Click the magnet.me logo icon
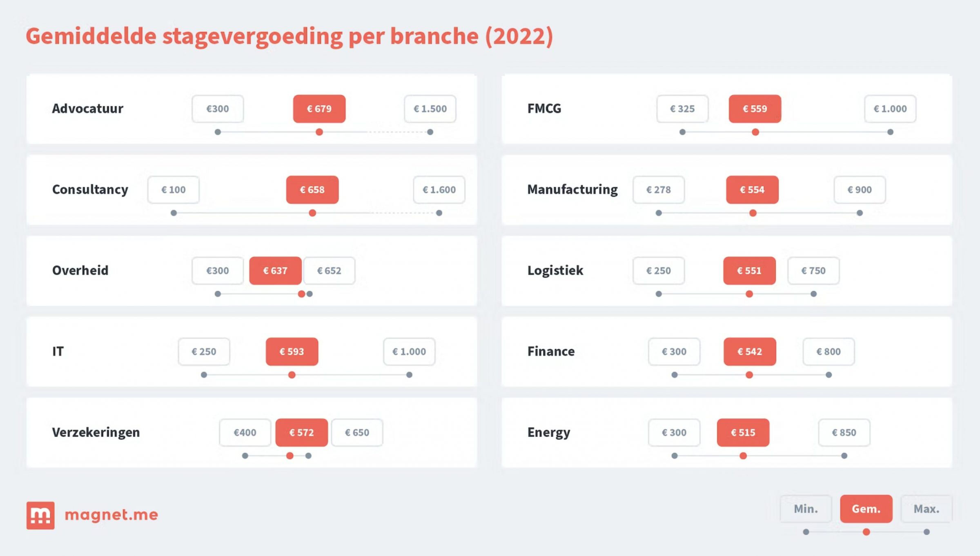 pyautogui.click(x=40, y=515)
